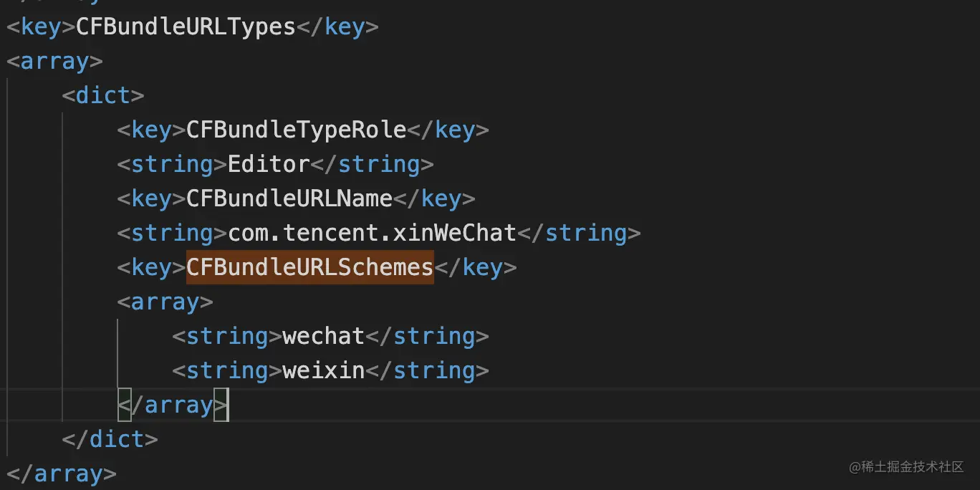This screenshot has width=980, height=490.
Task: Click the opening string tag before Editor
Action: tap(172, 165)
